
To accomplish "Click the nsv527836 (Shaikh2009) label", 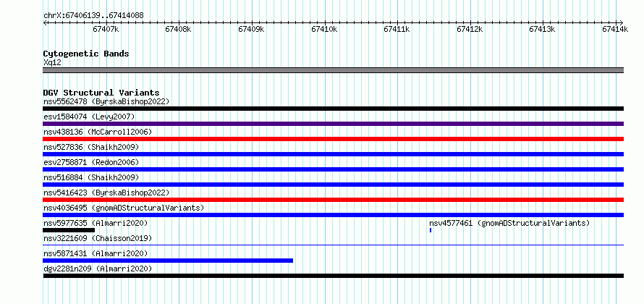I will click(91, 147).
